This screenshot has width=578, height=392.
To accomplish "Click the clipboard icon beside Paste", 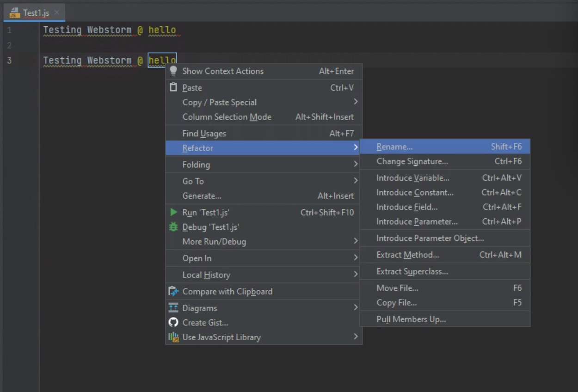I will [x=173, y=87].
